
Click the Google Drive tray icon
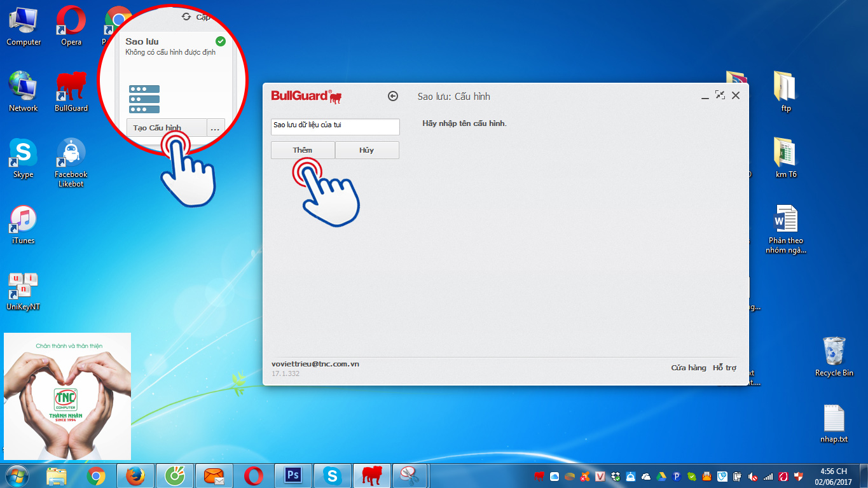coord(661,476)
